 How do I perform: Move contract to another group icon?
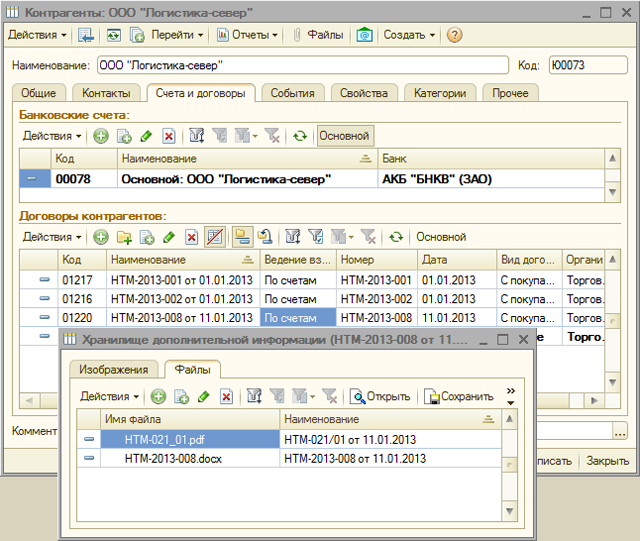tap(265, 237)
